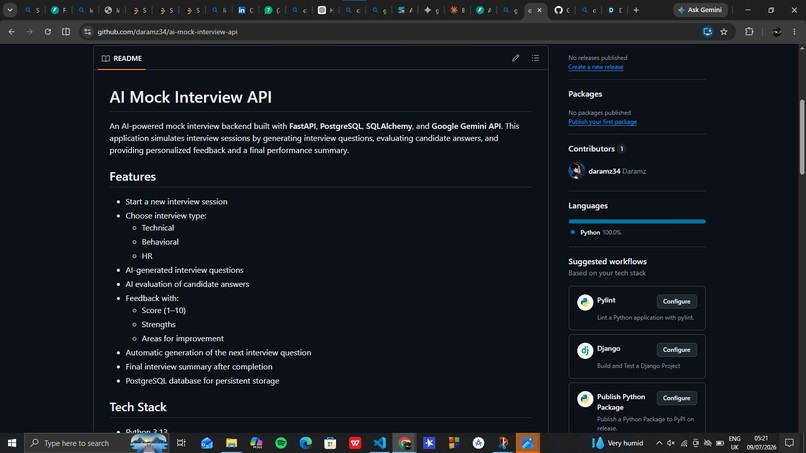Viewport: 806px width, 453px height.
Task: Open the daramz34 contributor profile link
Action: (x=604, y=171)
